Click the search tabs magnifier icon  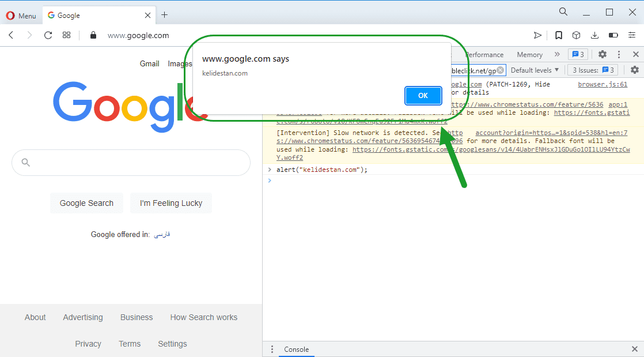[x=563, y=12]
